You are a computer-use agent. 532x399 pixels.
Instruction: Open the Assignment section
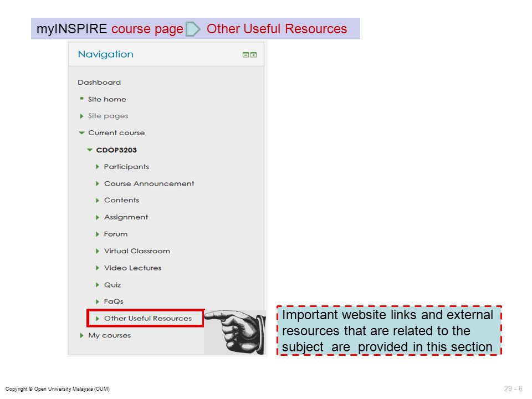126,217
